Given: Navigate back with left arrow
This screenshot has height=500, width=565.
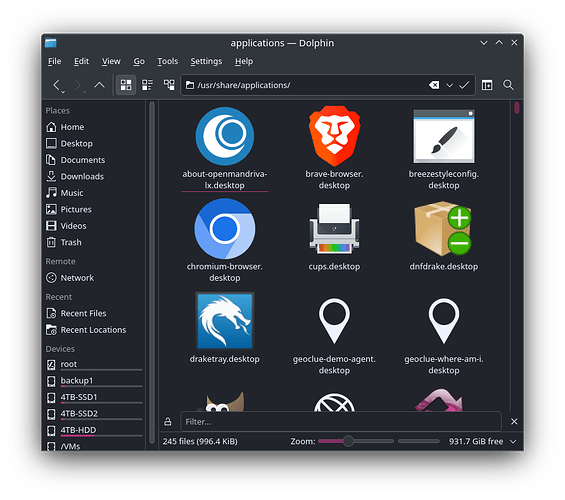Looking at the screenshot, I should 57,85.
